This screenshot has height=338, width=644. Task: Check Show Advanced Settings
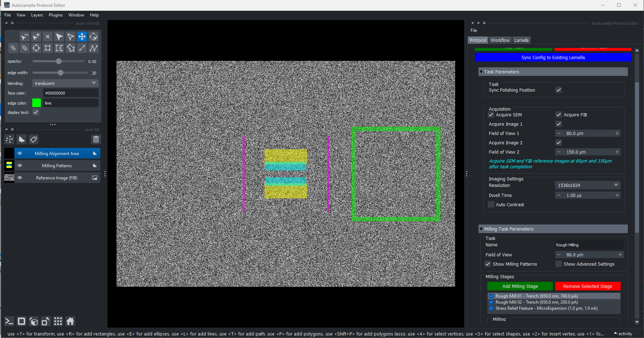(x=558, y=264)
